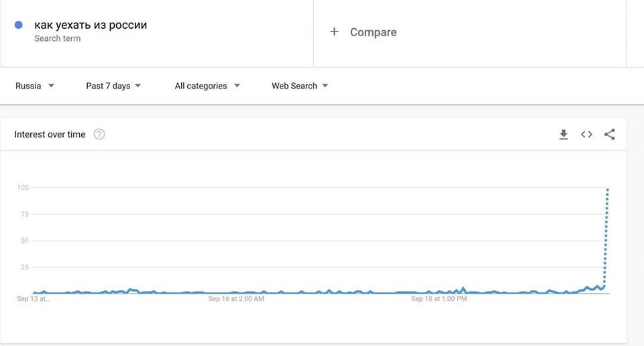The height and width of the screenshot is (346, 644).
Task: Click the Sep 18 at 1:00 PM axis label
Action: click(439, 299)
